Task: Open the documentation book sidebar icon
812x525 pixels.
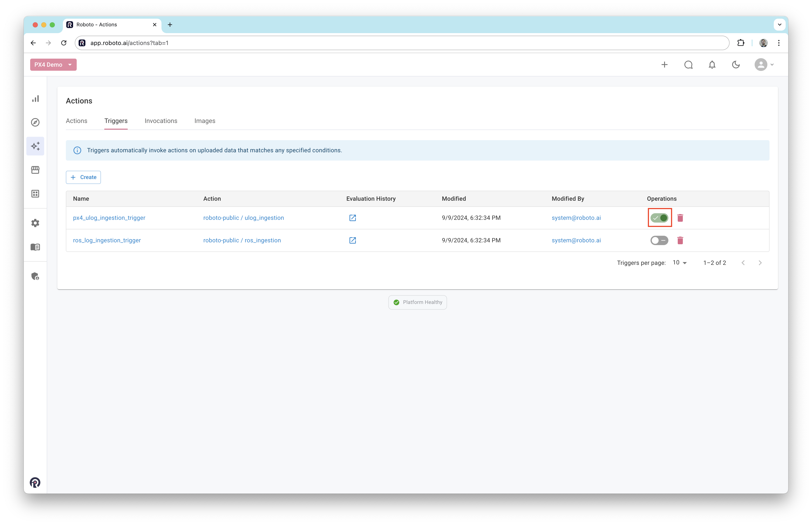Action: [x=35, y=247]
